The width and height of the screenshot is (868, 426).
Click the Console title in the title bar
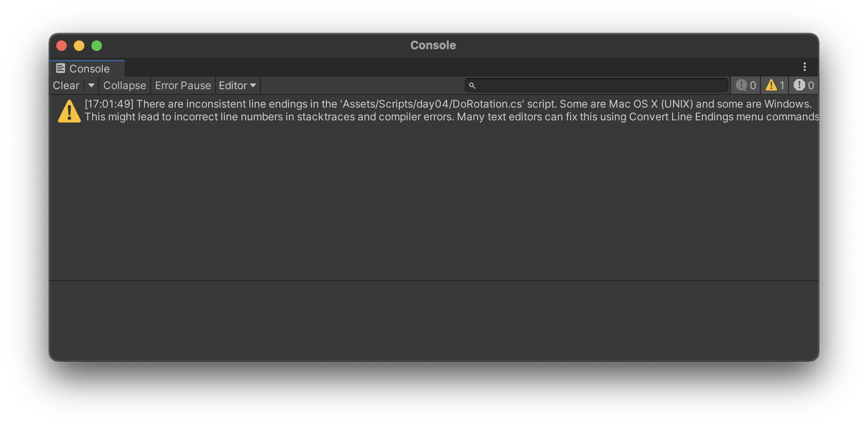(x=433, y=45)
